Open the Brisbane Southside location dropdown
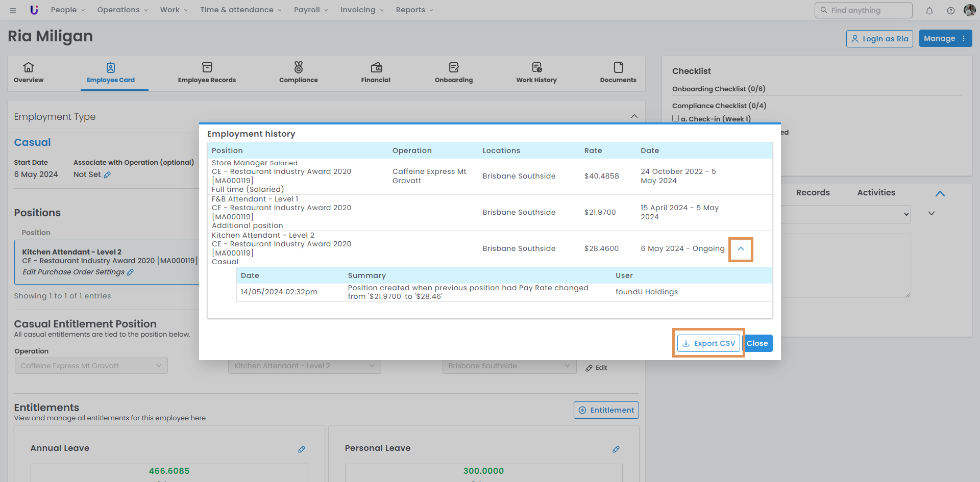The height and width of the screenshot is (482, 980). [509, 366]
